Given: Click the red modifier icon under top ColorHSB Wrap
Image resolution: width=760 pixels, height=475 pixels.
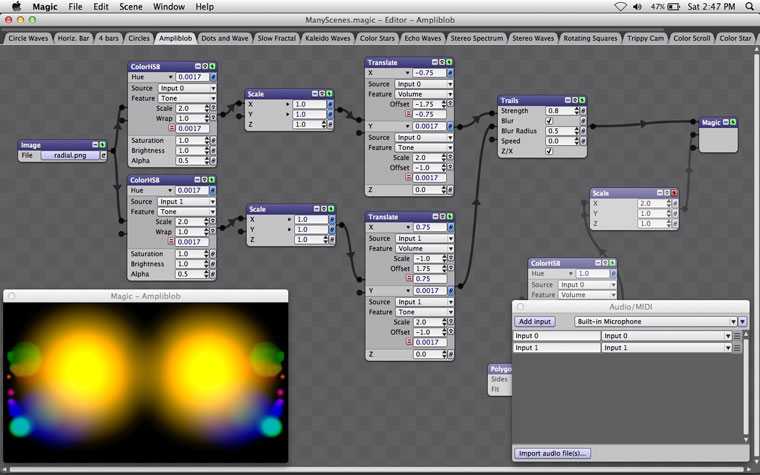Looking at the screenshot, I should click(x=172, y=128).
